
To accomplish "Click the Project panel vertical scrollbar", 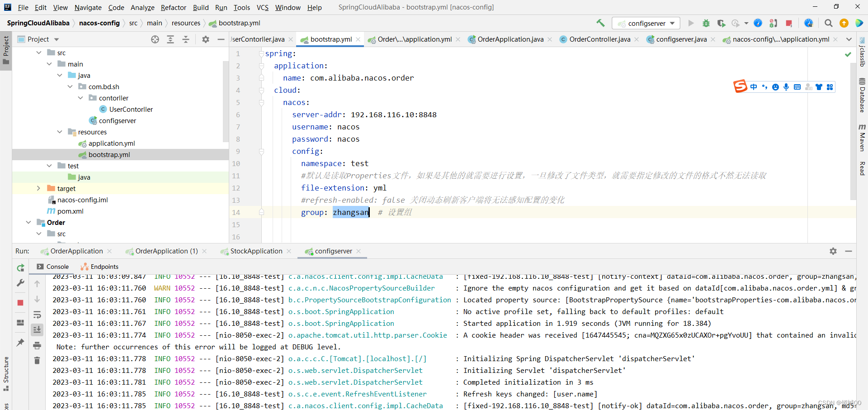I will pos(226,102).
